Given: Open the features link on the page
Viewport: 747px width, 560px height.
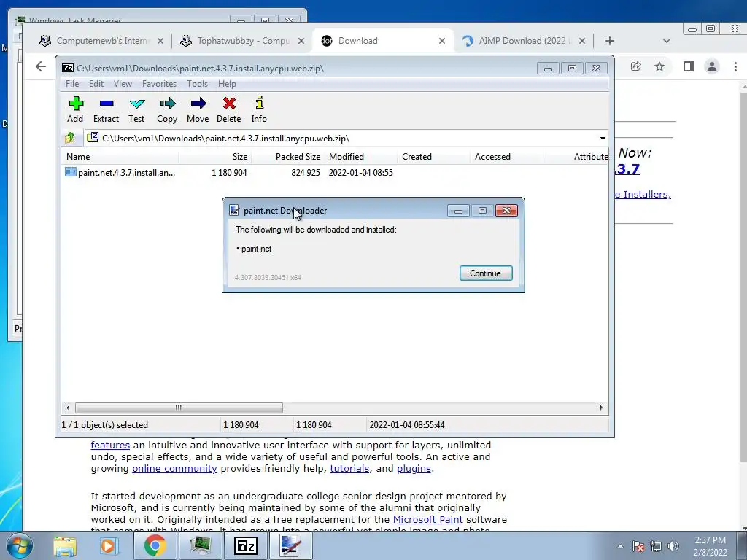Looking at the screenshot, I should click(x=110, y=446).
